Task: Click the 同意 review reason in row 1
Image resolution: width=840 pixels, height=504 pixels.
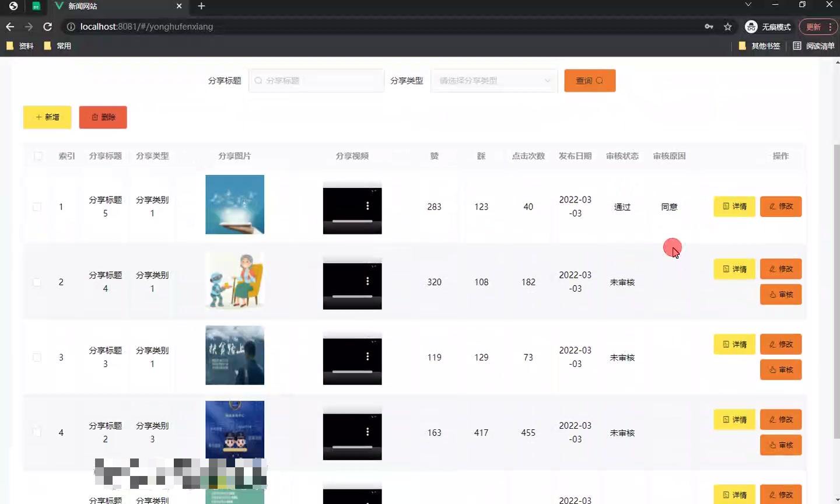Action: 669,207
